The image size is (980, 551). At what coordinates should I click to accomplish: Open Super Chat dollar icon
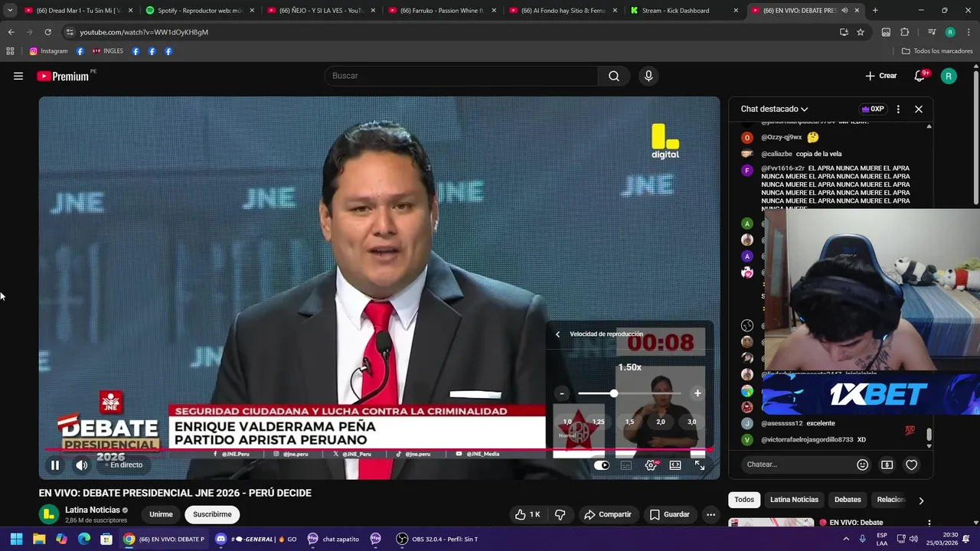(887, 465)
